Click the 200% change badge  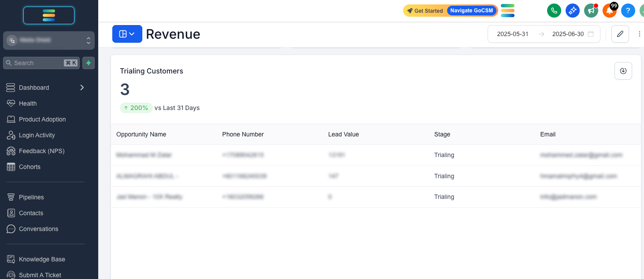[136, 108]
